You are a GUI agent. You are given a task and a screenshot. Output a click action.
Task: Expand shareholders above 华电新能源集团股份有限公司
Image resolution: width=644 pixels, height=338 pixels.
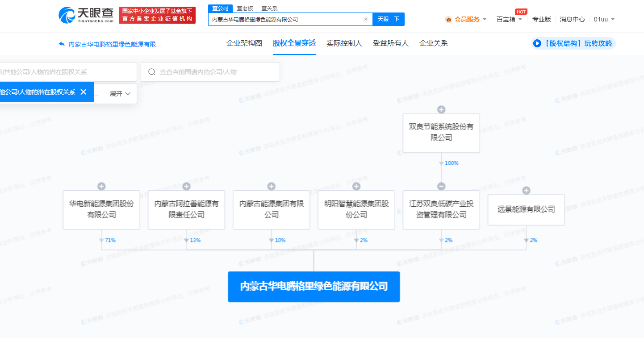point(101,187)
